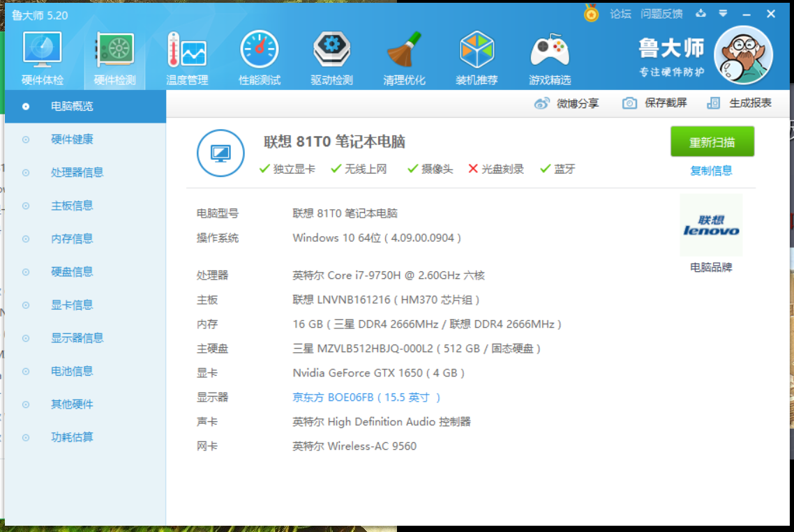Click the Nvidia GeForce GTX 1650 value
The image size is (794, 532).
point(378,373)
